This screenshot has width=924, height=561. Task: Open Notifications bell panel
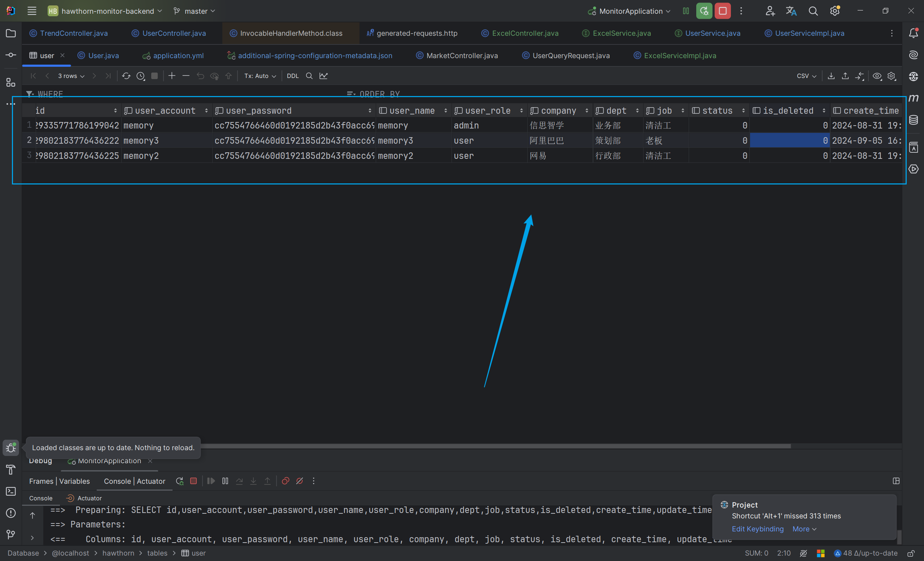[x=914, y=33]
